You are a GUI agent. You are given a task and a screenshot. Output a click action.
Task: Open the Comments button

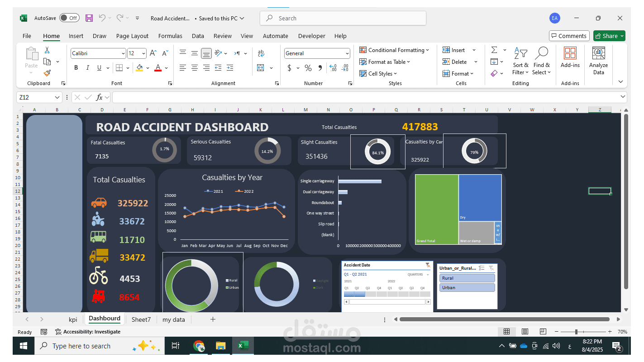point(569,36)
